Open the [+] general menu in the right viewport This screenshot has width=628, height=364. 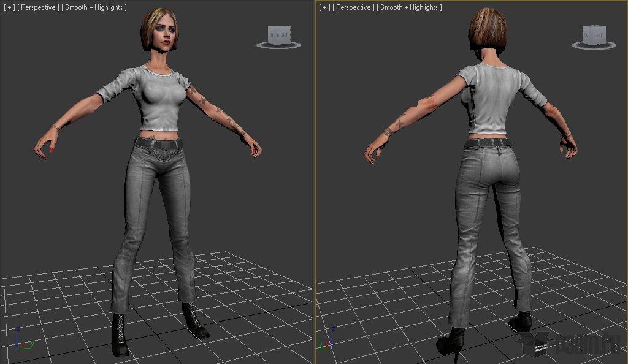point(324,7)
